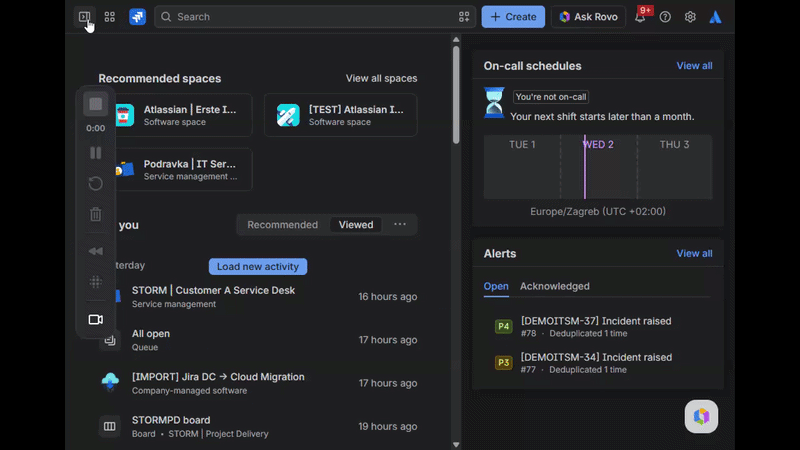
Task: Open Podravka | IT Service management space
Action: pyautogui.click(x=175, y=169)
